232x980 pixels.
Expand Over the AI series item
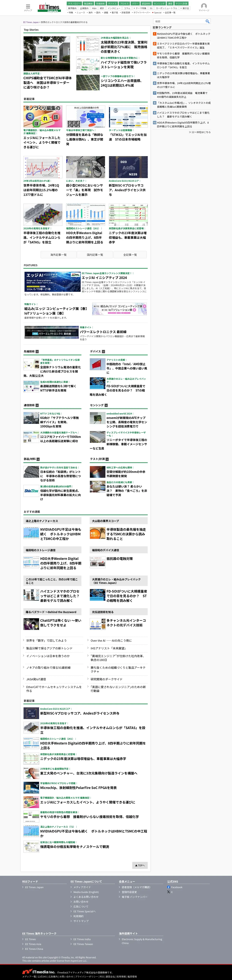[111, 640]
